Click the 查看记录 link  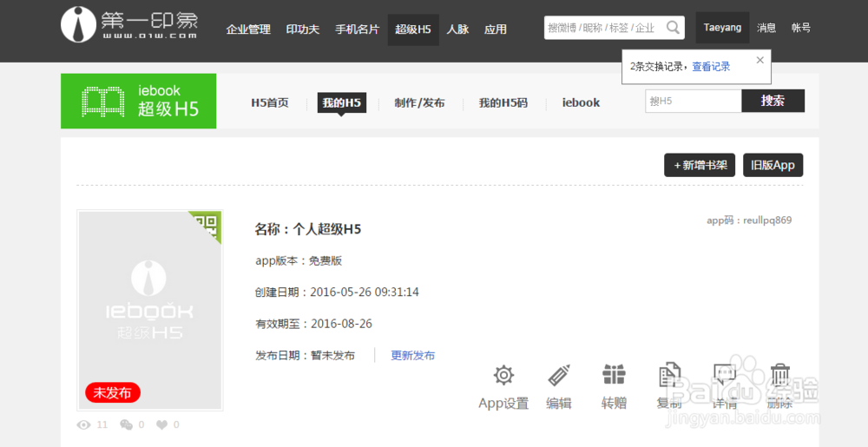[712, 67]
